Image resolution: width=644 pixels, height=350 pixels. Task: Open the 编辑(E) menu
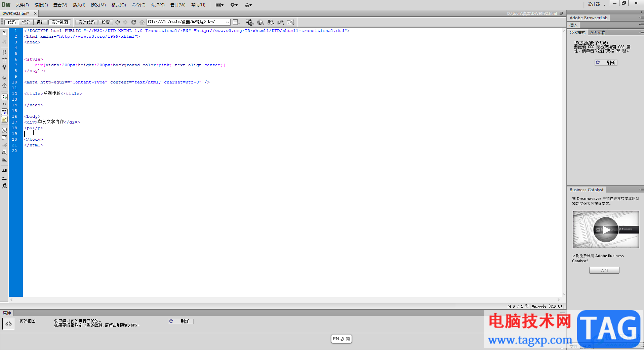[41, 5]
